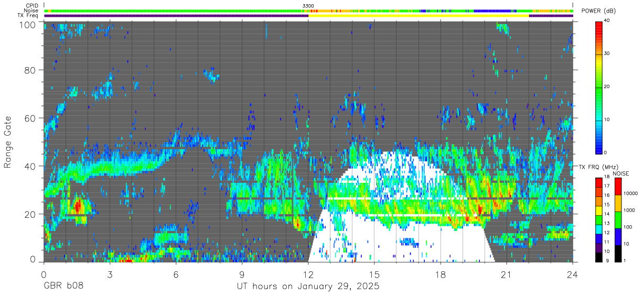Click the '9' hour label on the time axis

coord(242,274)
